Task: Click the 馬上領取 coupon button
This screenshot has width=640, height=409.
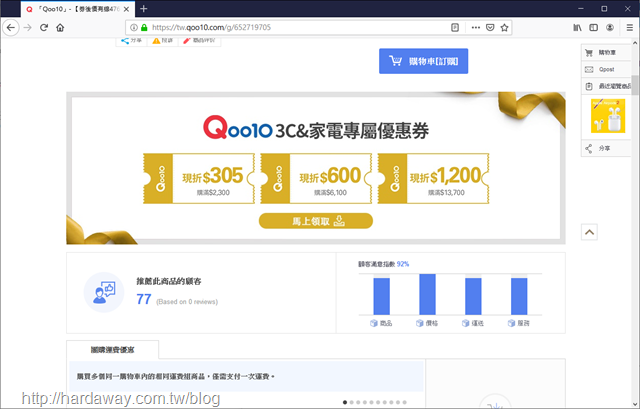Action: pyautogui.click(x=316, y=221)
